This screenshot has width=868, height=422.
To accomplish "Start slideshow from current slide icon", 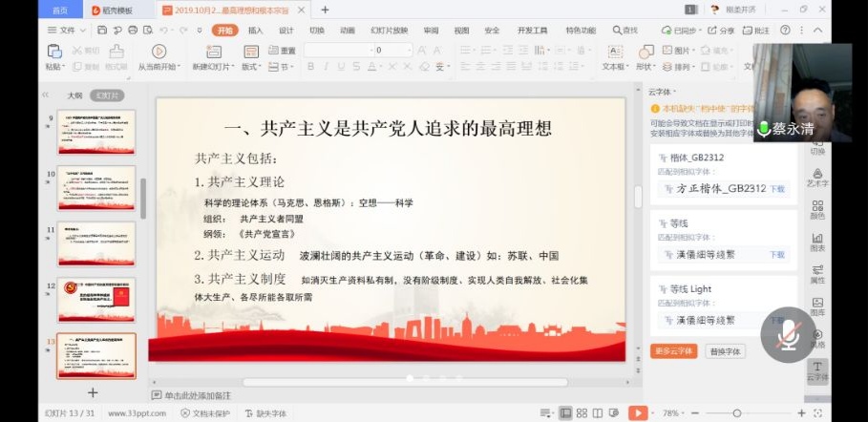I will [159, 53].
